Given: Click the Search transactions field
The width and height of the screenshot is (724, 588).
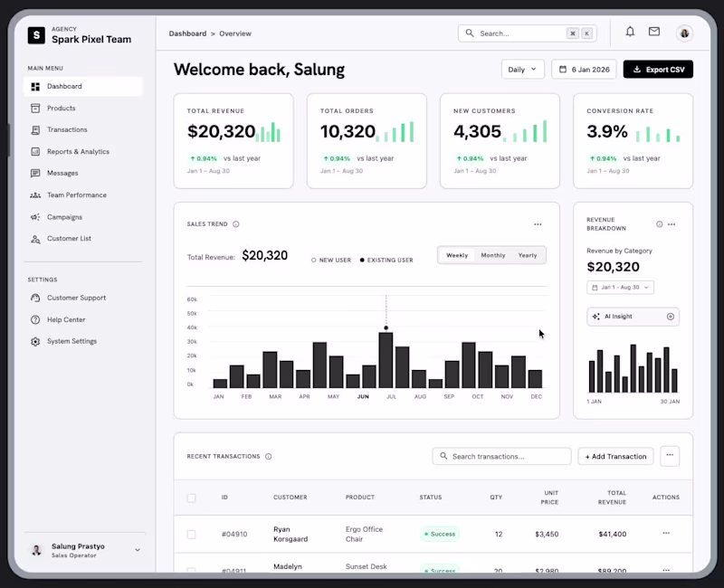Looking at the screenshot, I should tap(502, 457).
